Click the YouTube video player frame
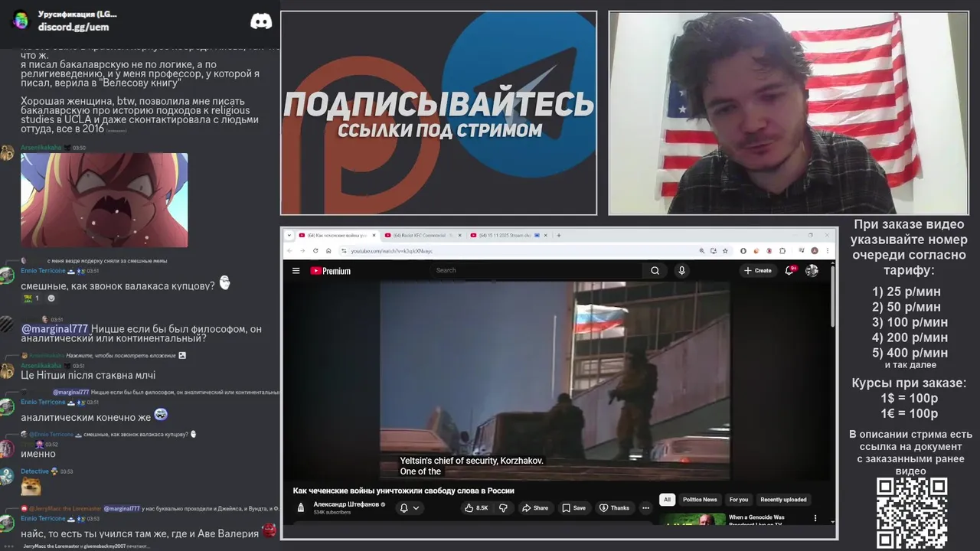Image resolution: width=980 pixels, height=551 pixels. pyautogui.click(x=554, y=380)
